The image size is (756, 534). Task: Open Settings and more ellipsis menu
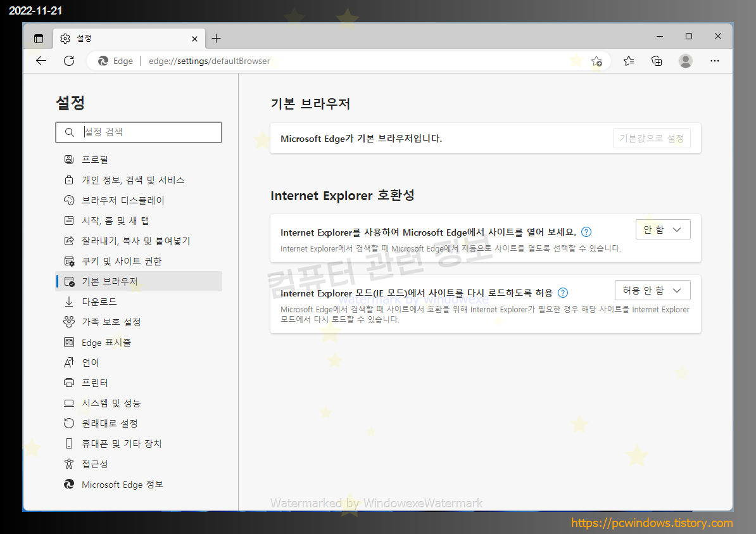coord(715,61)
